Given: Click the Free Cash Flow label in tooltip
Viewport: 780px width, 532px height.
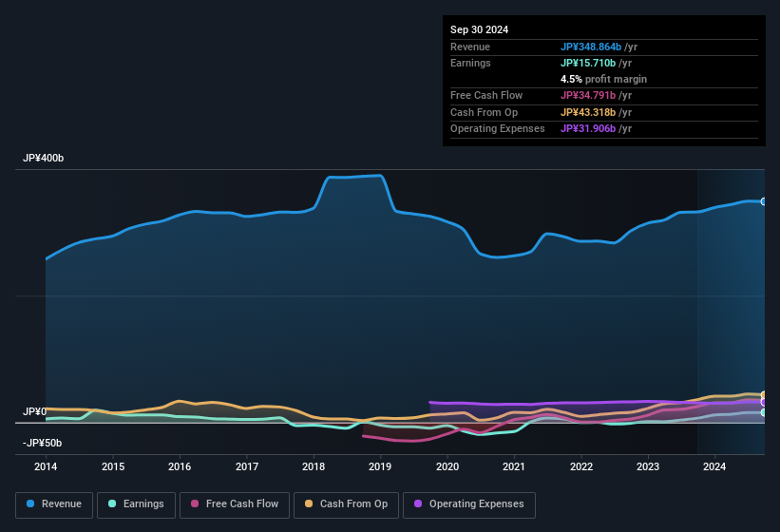Looking at the screenshot, I should pos(486,95).
